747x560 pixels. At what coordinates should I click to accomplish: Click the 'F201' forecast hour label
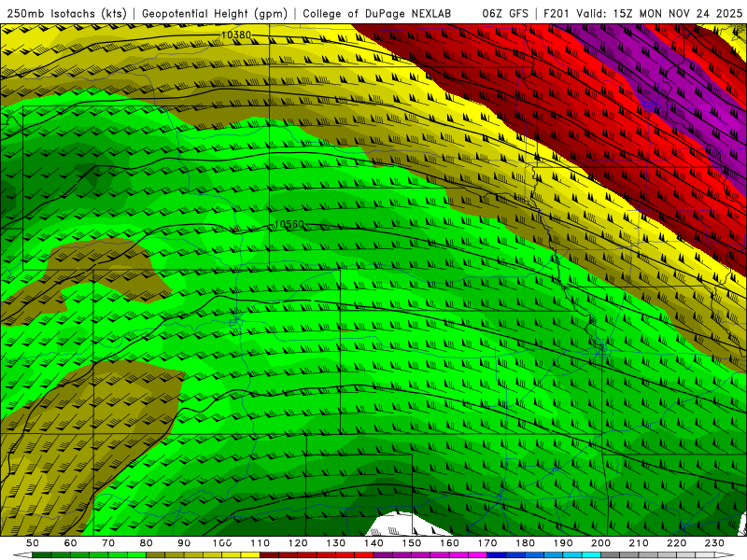[x=557, y=13]
